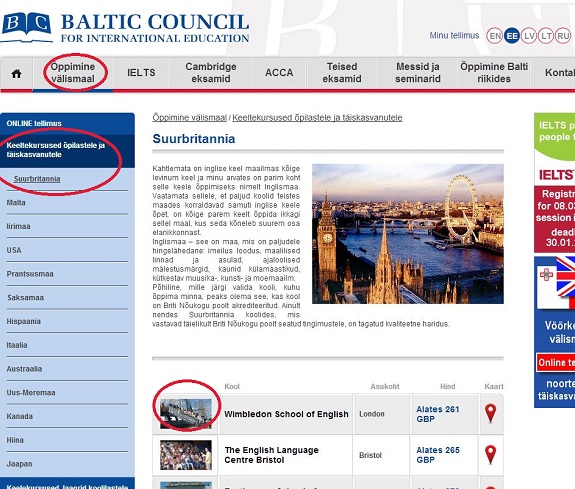Image resolution: width=575 pixels, height=489 pixels.
Task: Open Wimbledon School of English school link
Action: (286, 414)
